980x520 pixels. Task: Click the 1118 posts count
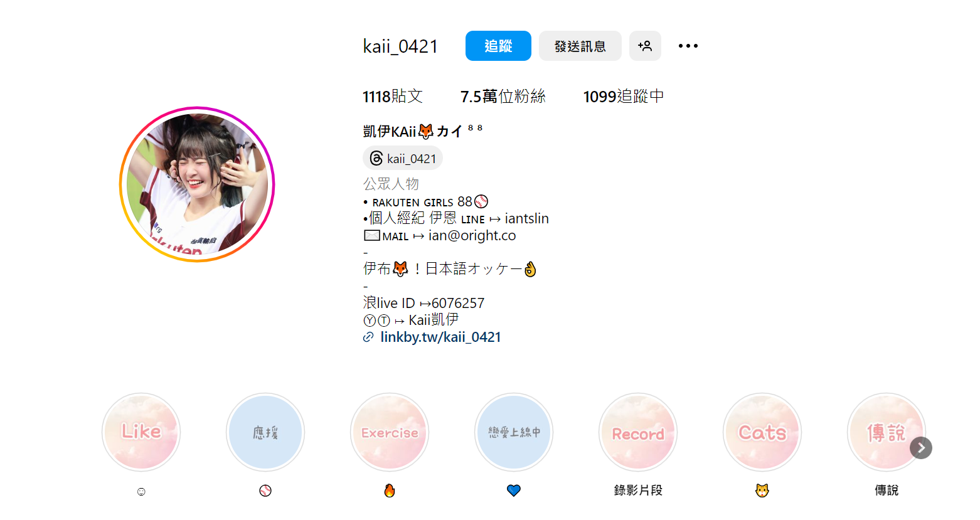[393, 96]
